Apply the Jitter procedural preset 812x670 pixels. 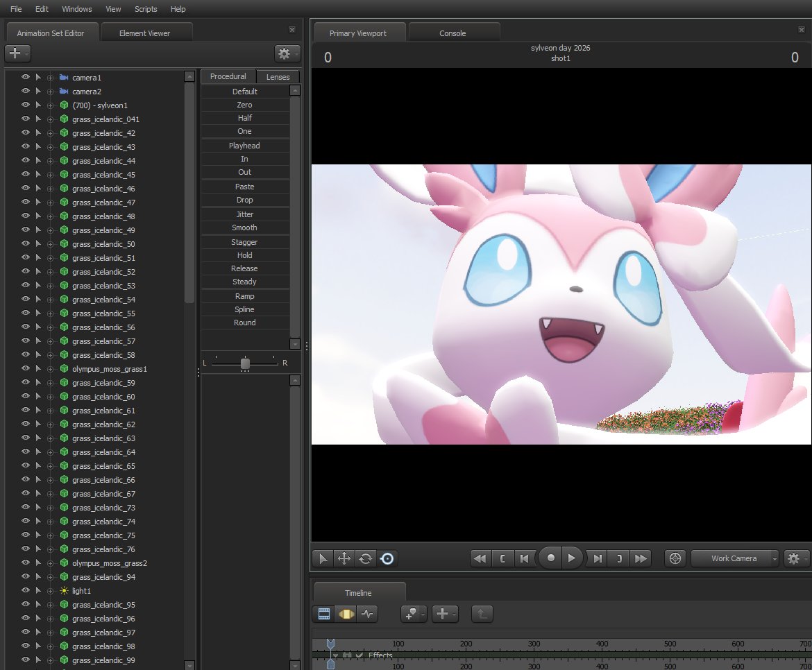point(245,214)
